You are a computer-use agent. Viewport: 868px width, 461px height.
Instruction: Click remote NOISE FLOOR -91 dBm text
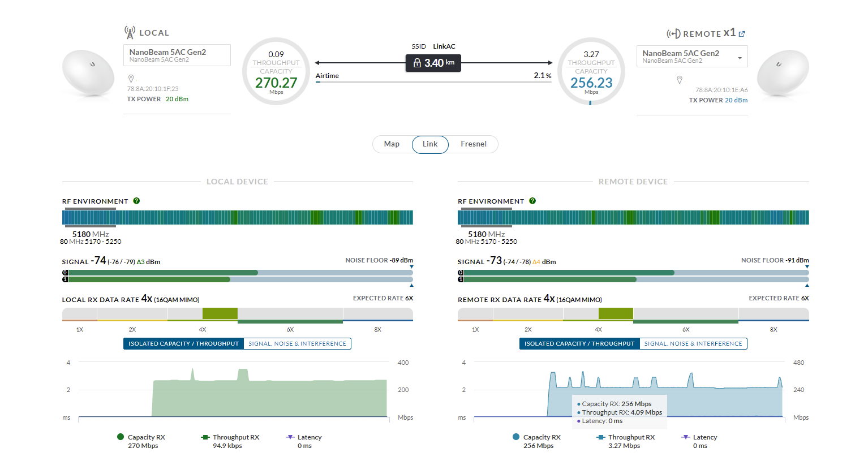(x=775, y=260)
